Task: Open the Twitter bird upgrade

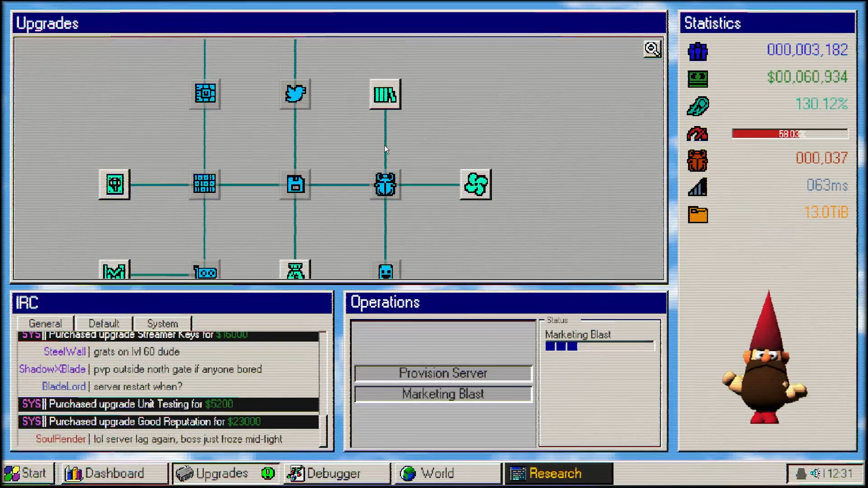Action: pyautogui.click(x=295, y=94)
